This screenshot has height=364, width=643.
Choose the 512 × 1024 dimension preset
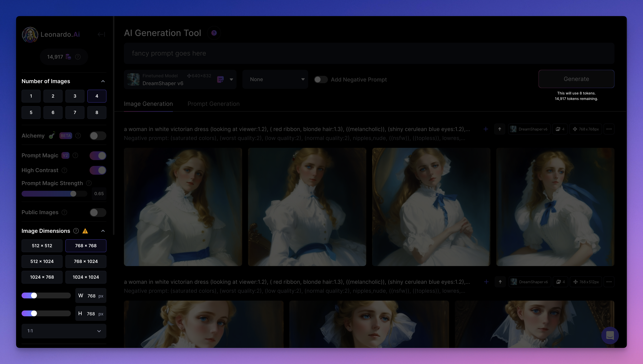coord(42,261)
